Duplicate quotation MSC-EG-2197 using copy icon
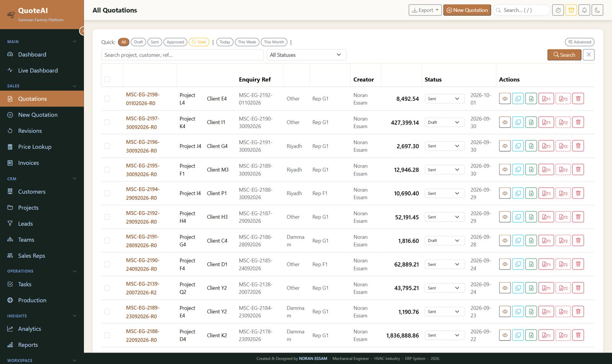The image size is (612, 364). 518,122
